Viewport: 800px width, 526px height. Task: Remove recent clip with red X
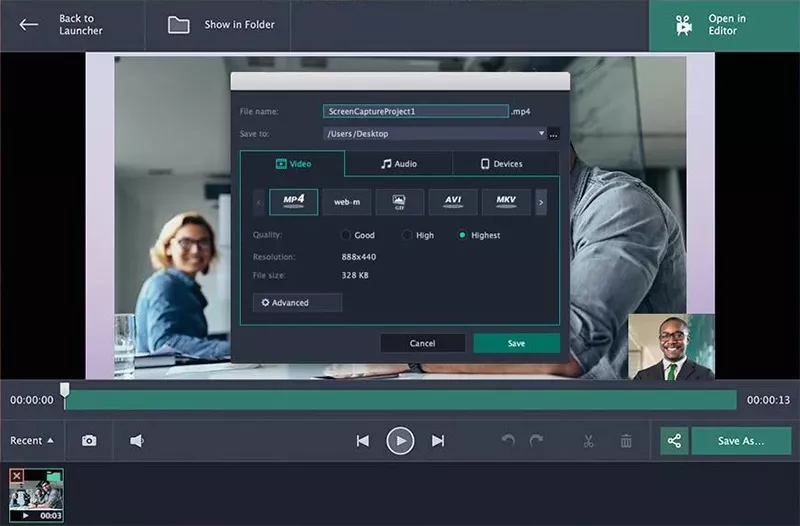pos(16,476)
